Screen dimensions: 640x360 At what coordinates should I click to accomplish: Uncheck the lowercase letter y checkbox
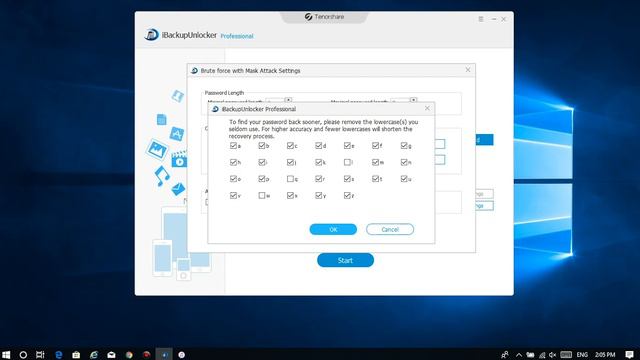click(319, 196)
